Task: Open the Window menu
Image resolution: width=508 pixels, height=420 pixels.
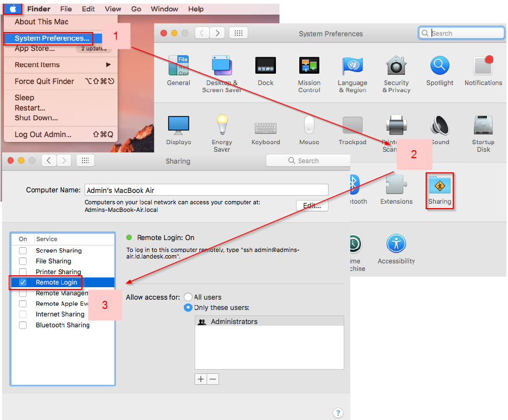Action: click(164, 9)
